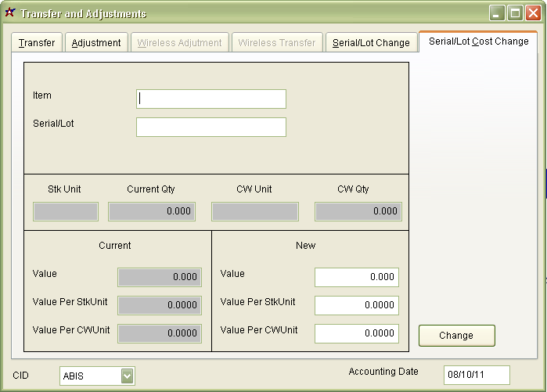Click the Item input field

(x=211, y=99)
